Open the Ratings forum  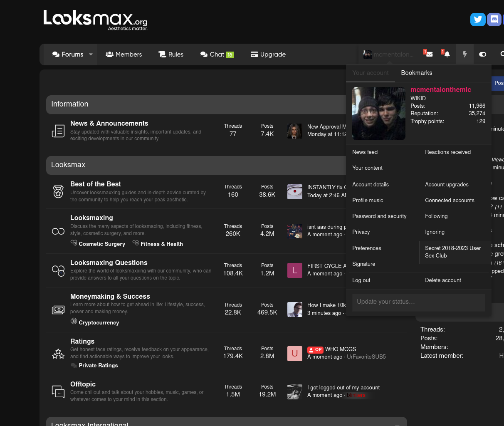pos(82,342)
